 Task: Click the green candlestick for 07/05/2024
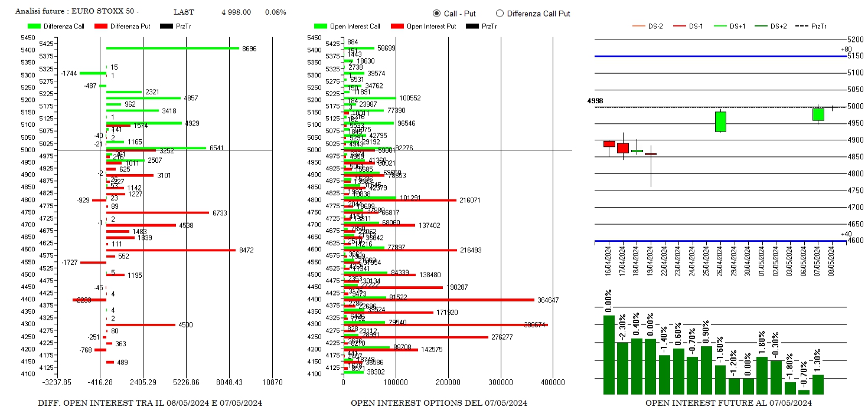click(818, 114)
